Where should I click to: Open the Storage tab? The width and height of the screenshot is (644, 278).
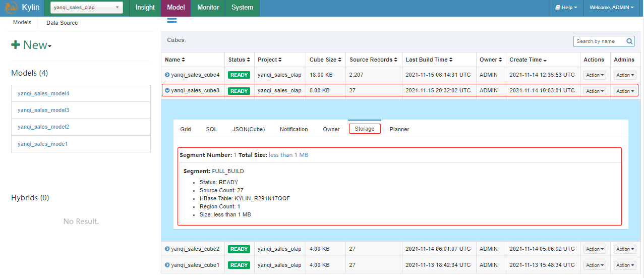365,129
